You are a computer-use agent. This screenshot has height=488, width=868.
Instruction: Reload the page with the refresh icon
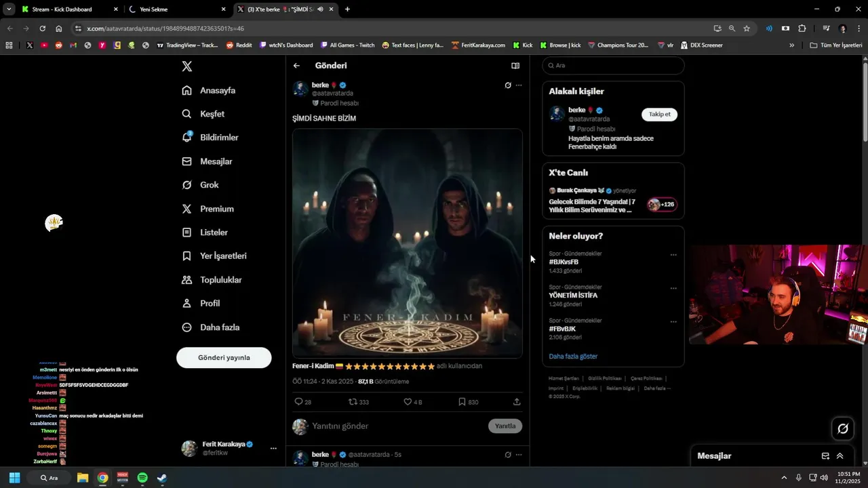click(42, 28)
